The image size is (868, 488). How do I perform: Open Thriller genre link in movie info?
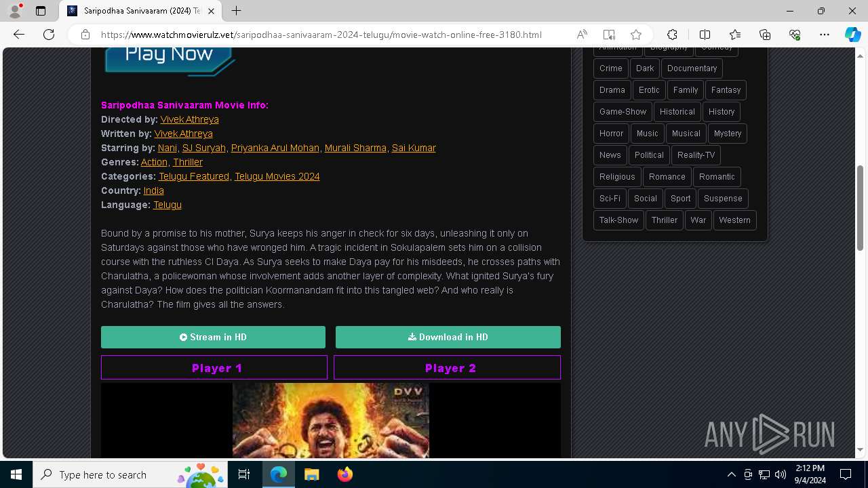click(x=187, y=162)
